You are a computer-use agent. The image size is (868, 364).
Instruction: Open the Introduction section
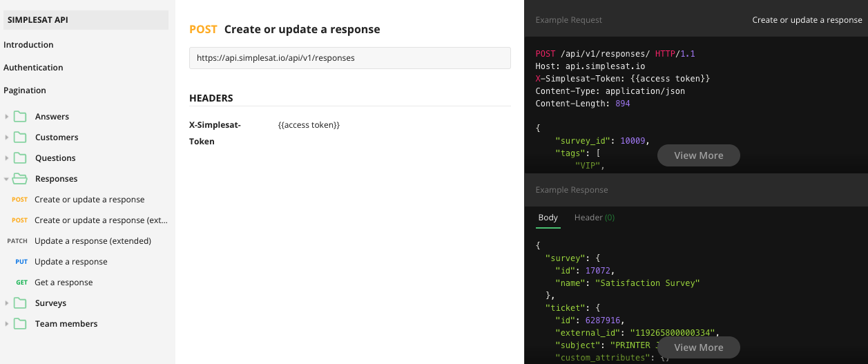point(28,45)
